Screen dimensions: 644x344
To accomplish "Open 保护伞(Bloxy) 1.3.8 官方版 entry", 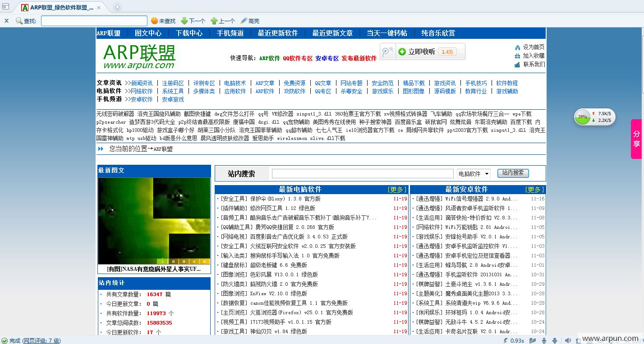I will tap(285, 199).
